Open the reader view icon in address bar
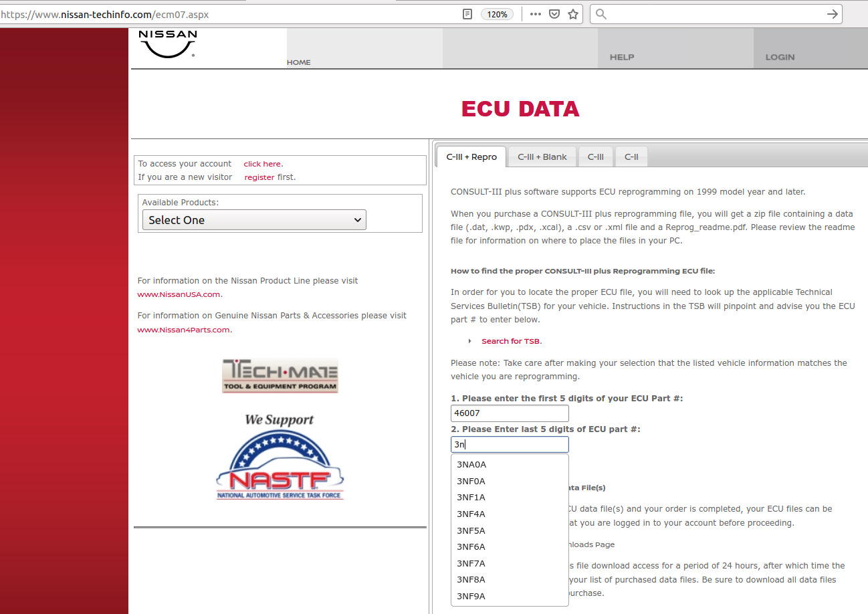The width and height of the screenshot is (868, 614). click(467, 14)
